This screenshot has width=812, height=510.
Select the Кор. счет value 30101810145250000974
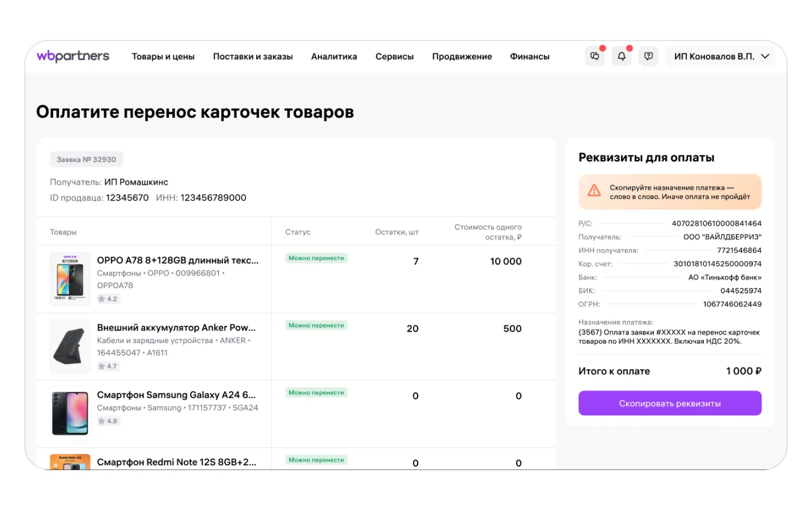[718, 264]
